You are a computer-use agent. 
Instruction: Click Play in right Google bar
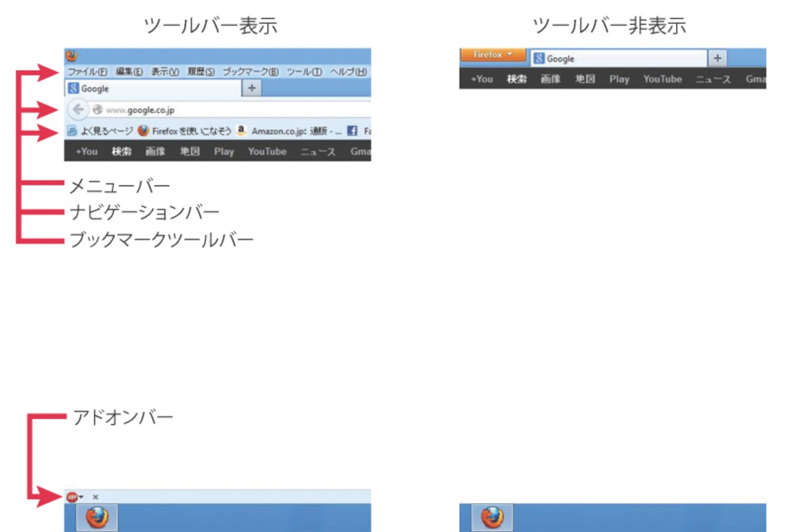619,79
